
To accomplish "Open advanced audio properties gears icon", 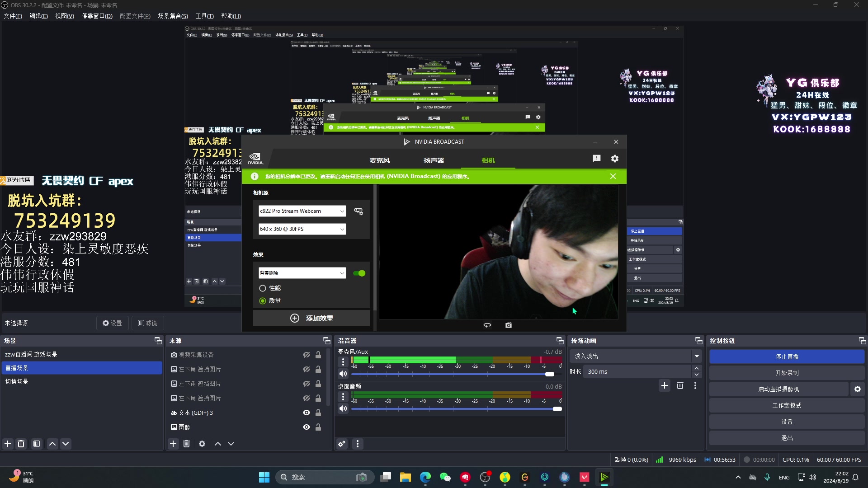I will (342, 444).
